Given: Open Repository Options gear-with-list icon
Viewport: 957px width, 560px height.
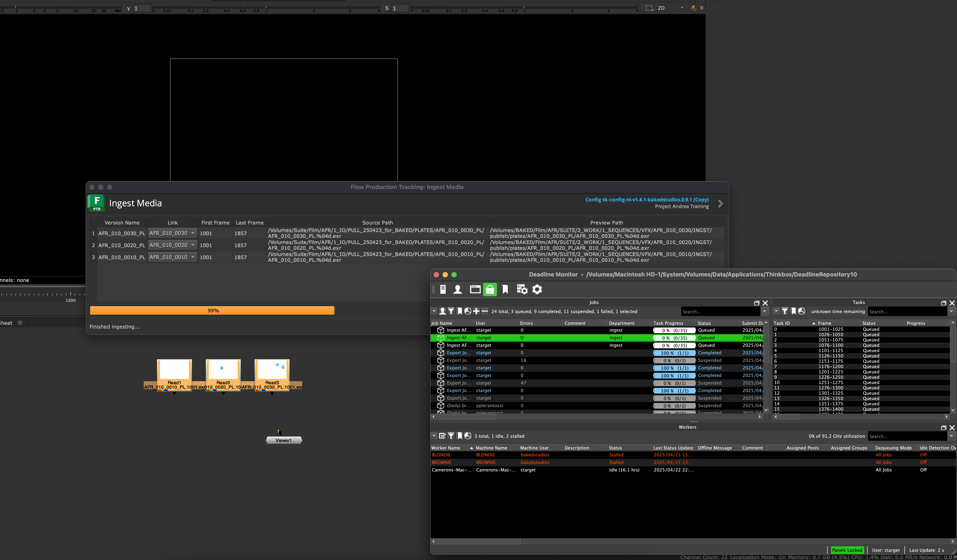Looking at the screenshot, I should (x=522, y=290).
